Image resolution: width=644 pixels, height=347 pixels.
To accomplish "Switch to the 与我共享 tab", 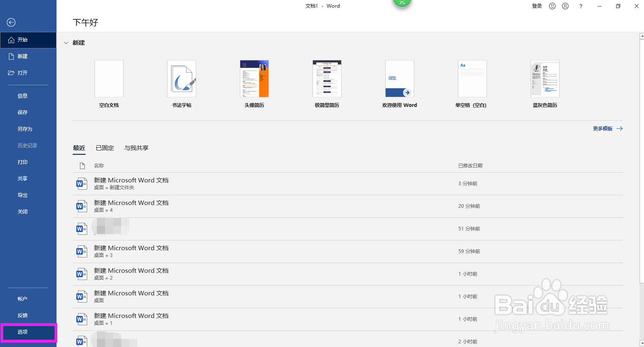I will click(x=136, y=148).
